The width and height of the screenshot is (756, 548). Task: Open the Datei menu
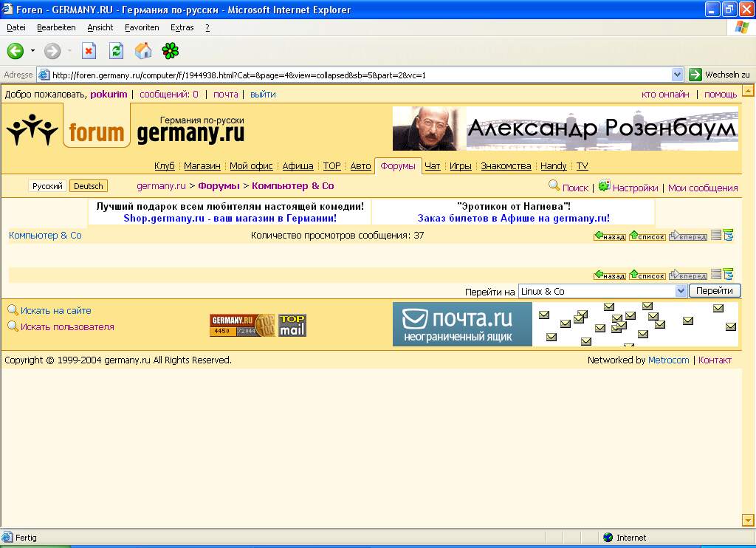(x=16, y=27)
